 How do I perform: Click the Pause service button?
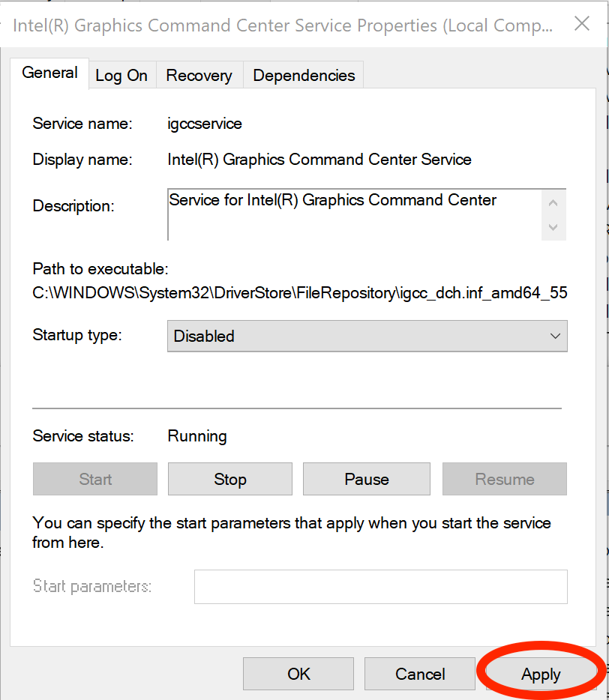coord(367,479)
